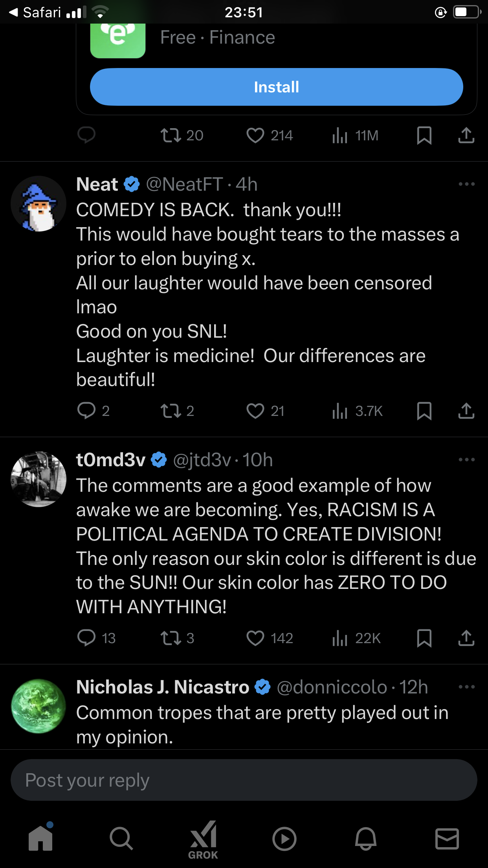Screen dimensions: 488x868
Task: Open more options for Neat's post
Action: (x=466, y=184)
